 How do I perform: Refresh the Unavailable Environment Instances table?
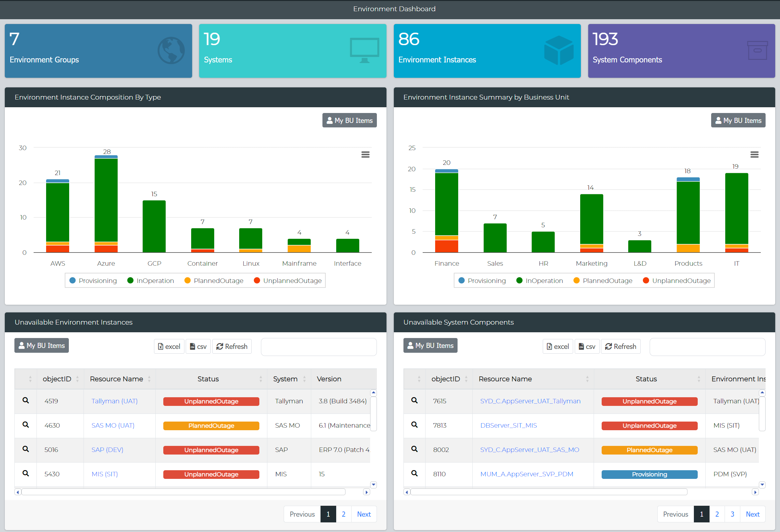click(x=232, y=347)
